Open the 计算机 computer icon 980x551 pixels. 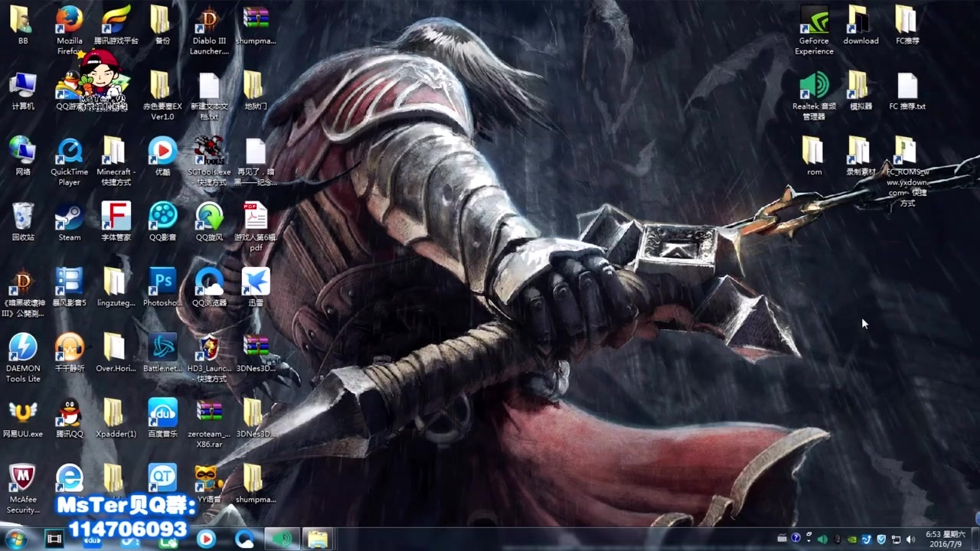pyautogui.click(x=23, y=90)
